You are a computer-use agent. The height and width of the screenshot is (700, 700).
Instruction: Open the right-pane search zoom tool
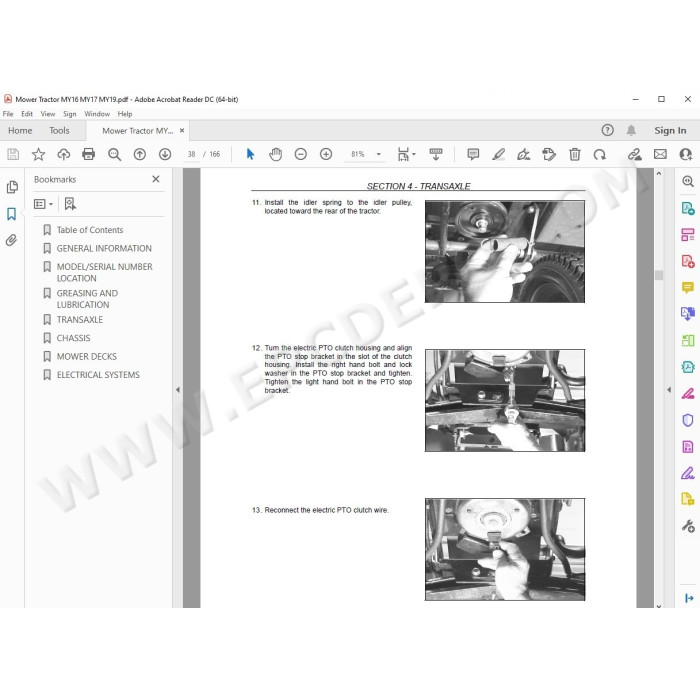click(688, 181)
